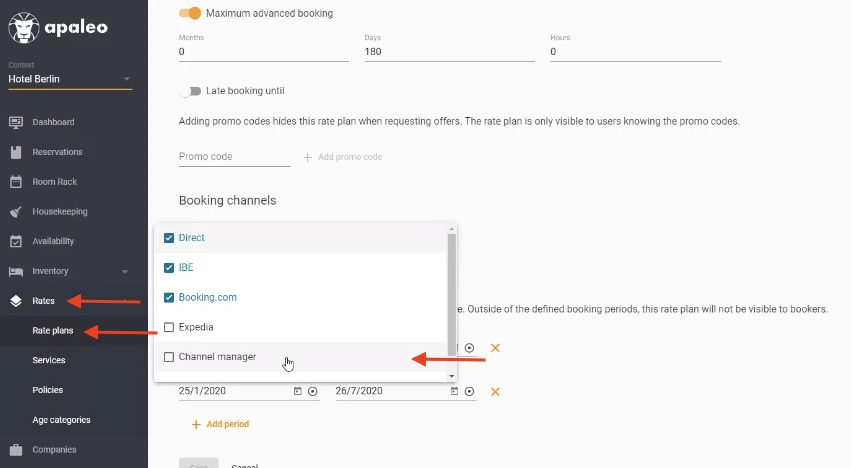Open Companies via its briefcase icon
The height and width of the screenshot is (468, 851).
point(16,450)
